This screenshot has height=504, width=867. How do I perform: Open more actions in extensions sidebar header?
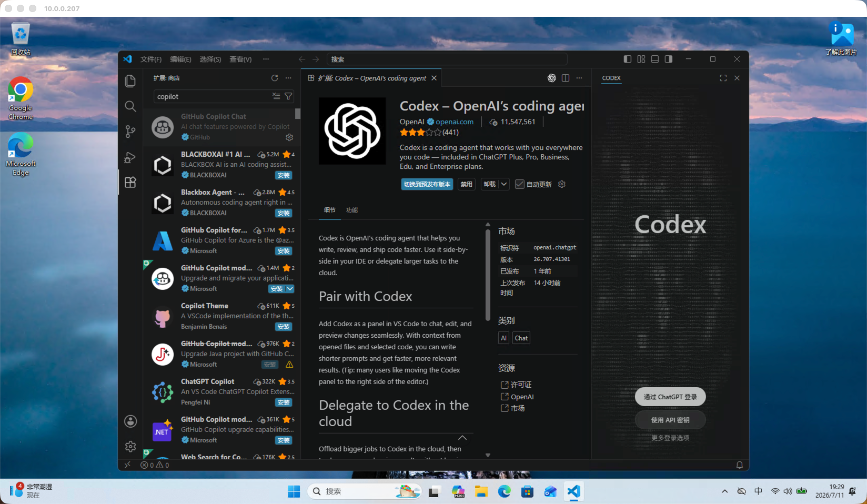[x=288, y=78]
